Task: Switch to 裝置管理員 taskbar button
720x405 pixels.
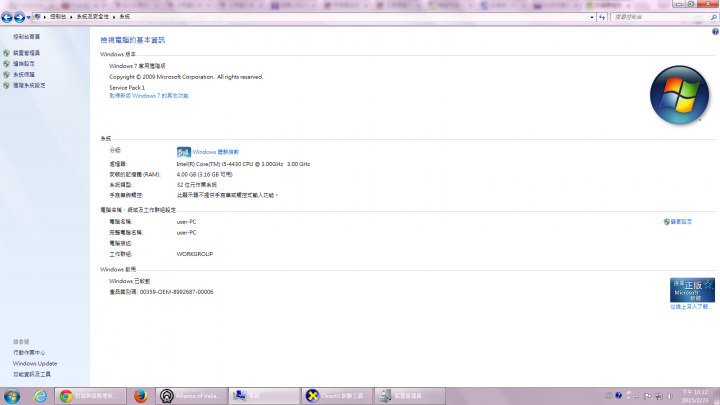Action: (x=410, y=396)
